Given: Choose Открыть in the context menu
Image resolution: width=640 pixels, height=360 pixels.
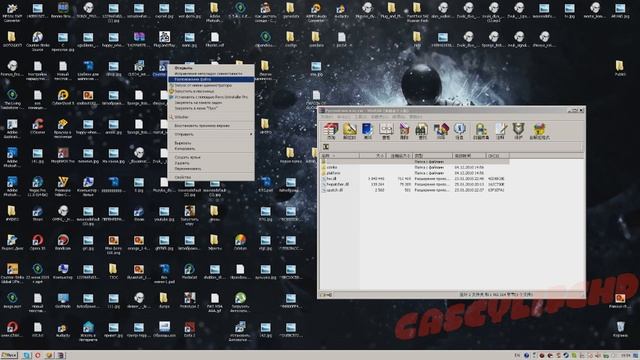Looking at the screenshot, I should coord(211,68).
